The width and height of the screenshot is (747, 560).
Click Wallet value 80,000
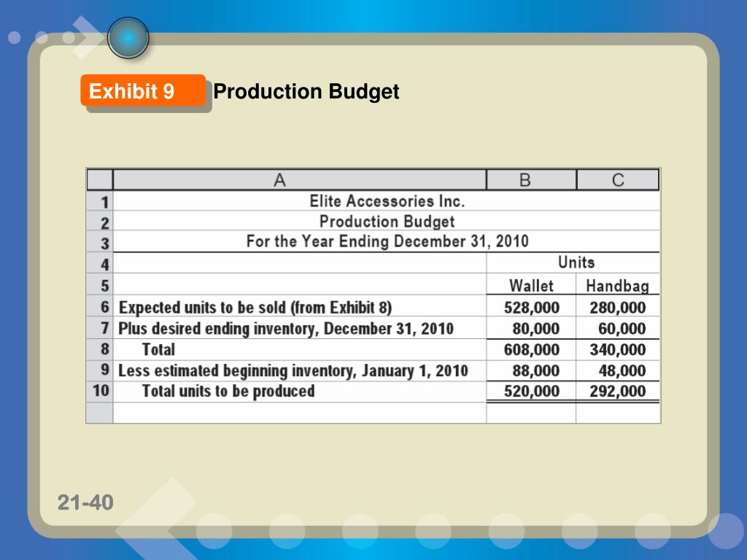(536, 329)
